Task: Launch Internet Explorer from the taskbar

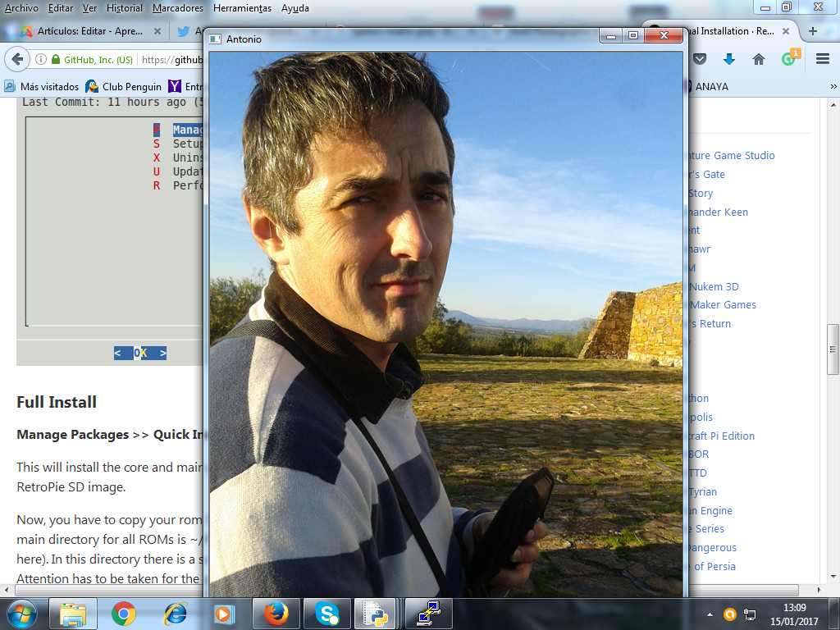Action: (x=175, y=614)
